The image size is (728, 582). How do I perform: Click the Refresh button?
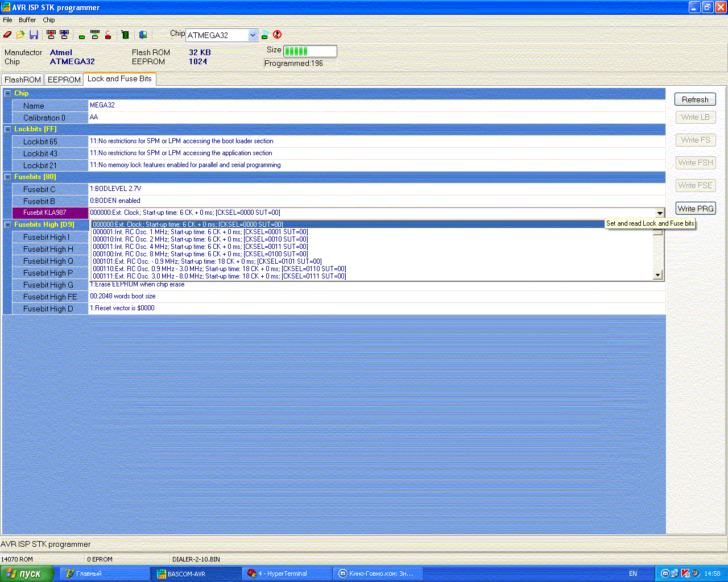pos(695,99)
